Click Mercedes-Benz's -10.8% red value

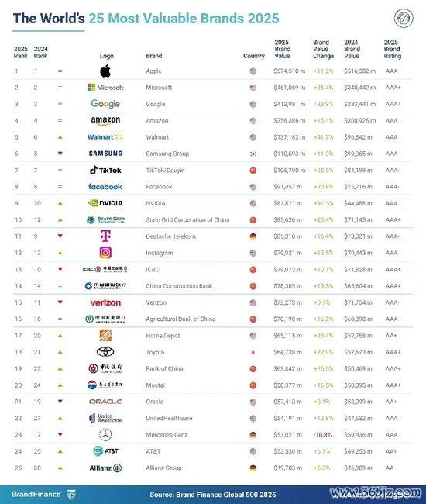[323, 434]
